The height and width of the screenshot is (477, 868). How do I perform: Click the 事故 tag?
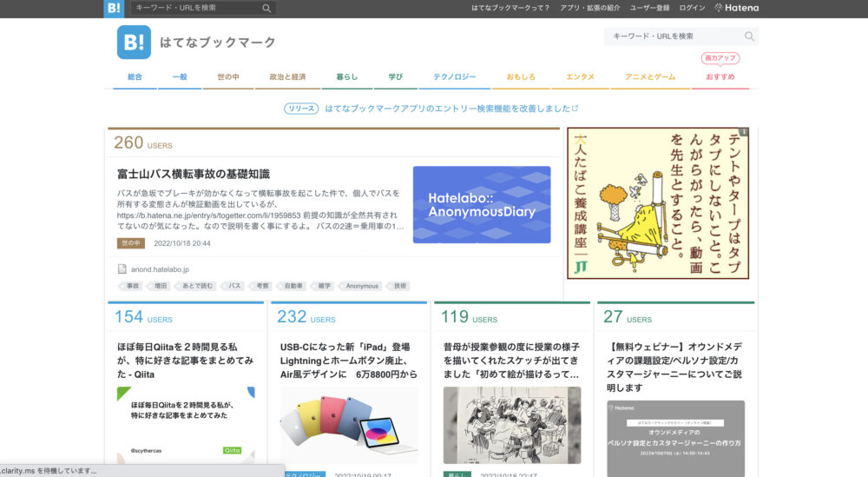(x=132, y=286)
